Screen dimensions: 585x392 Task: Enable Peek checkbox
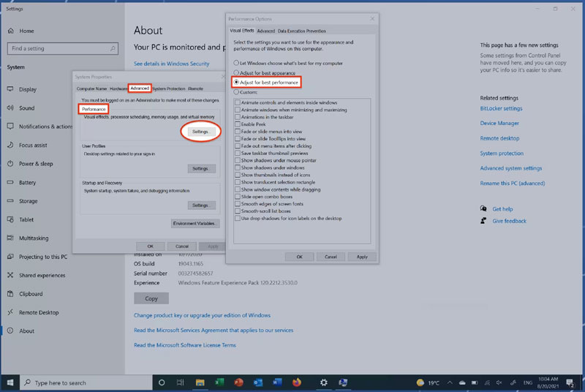click(237, 124)
